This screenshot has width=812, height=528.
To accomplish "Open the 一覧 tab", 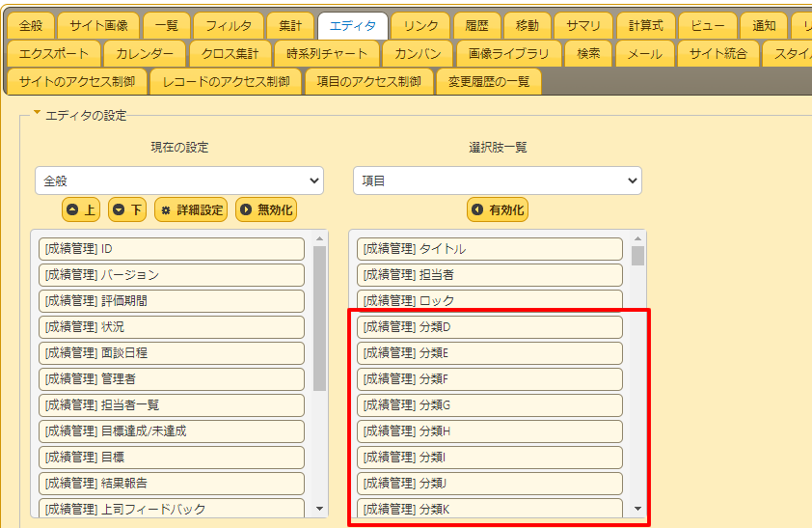I will (167, 25).
